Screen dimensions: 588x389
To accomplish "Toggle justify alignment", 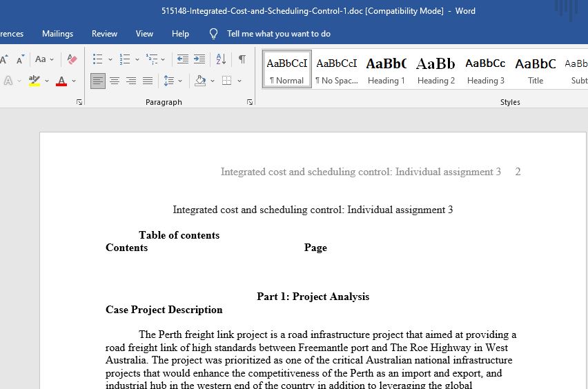I will [x=148, y=81].
